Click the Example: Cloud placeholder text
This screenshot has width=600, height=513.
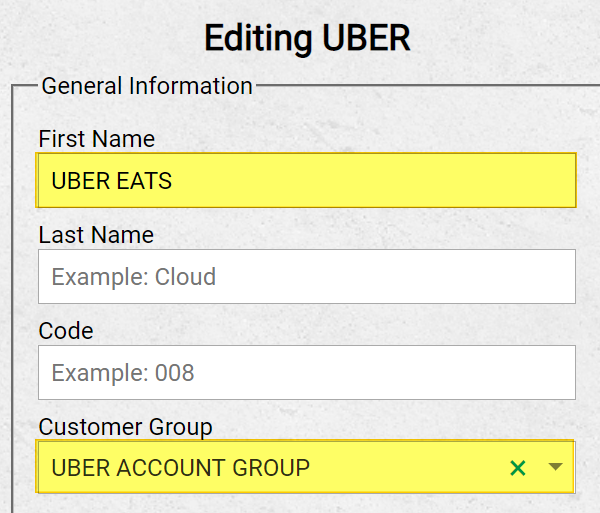point(134,277)
